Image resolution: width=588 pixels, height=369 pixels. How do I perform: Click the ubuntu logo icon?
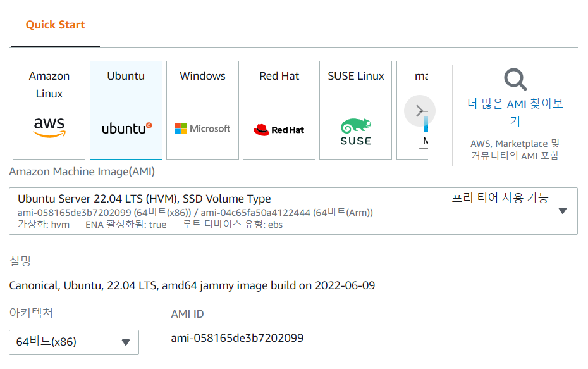pos(126,128)
